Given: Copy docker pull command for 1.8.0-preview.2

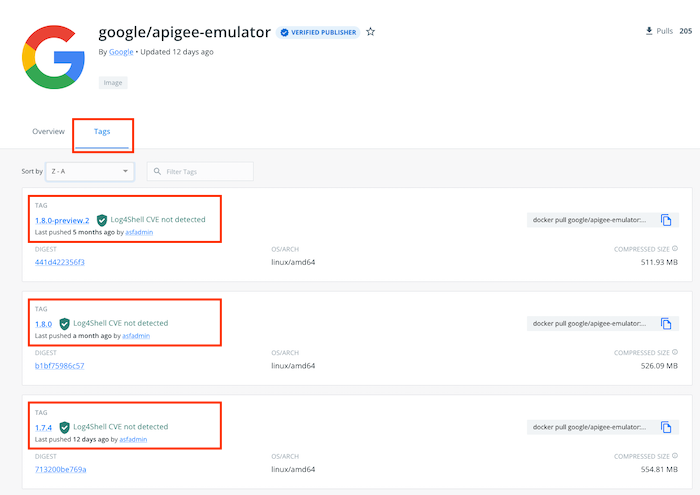Looking at the screenshot, I should (x=666, y=220).
